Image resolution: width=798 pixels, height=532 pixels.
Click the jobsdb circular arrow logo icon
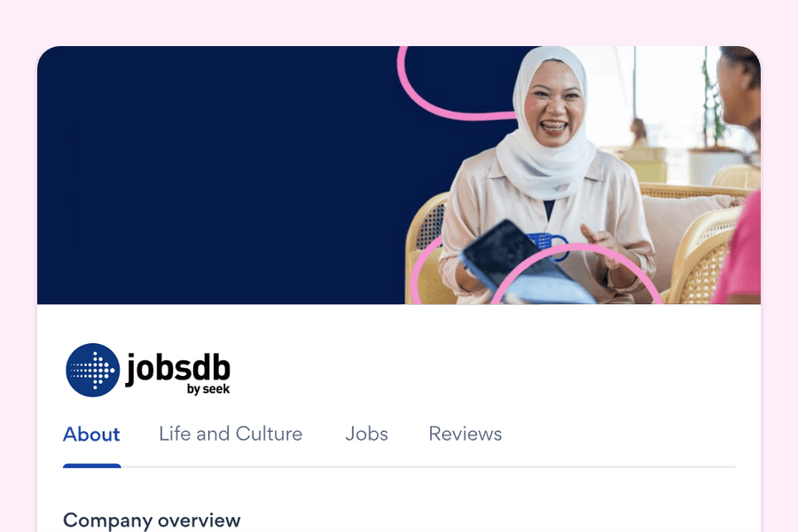[92, 370]
